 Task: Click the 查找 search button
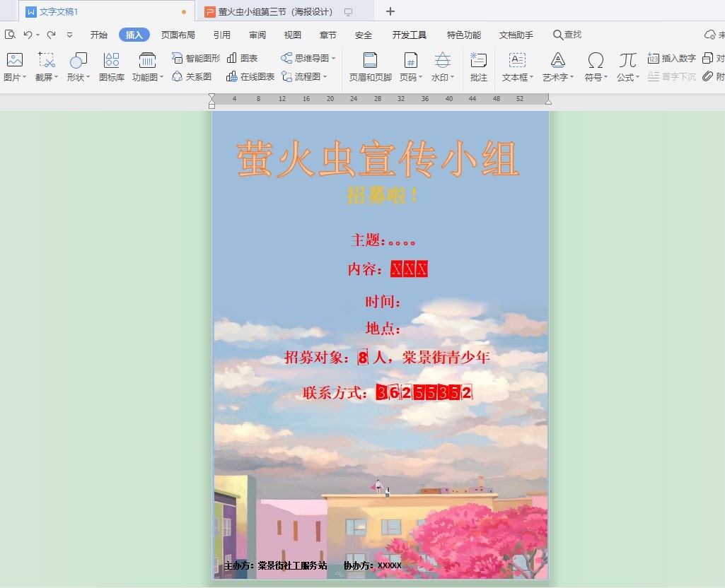click(567, 35)
